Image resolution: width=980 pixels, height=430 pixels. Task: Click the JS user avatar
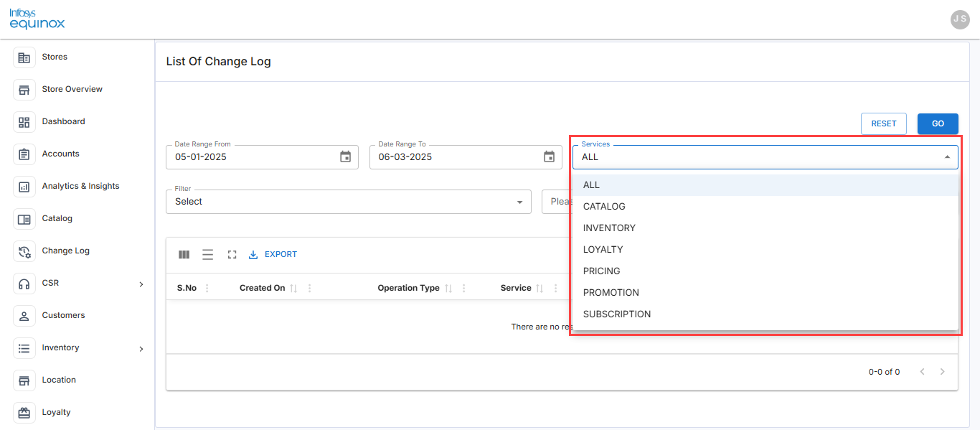click(x=960, y=19)
